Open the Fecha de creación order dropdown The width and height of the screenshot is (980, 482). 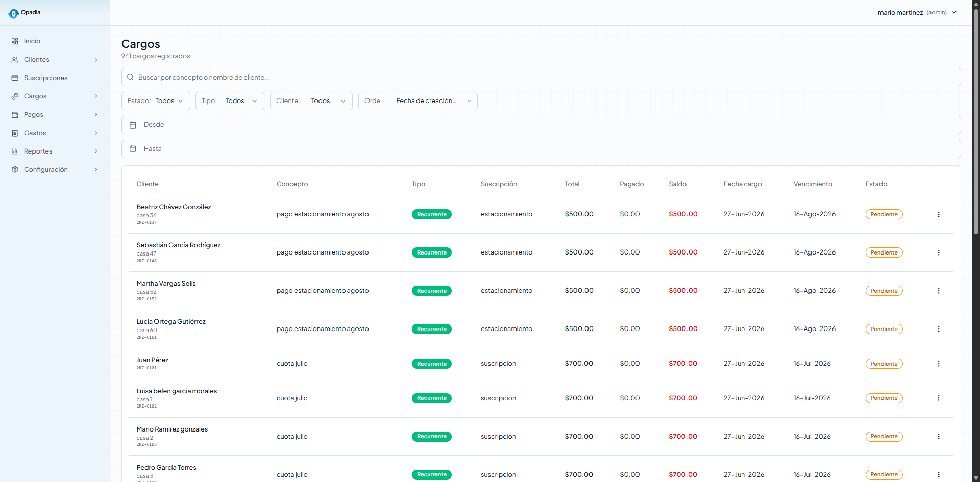pyautogui.click(x=418, y=101)
